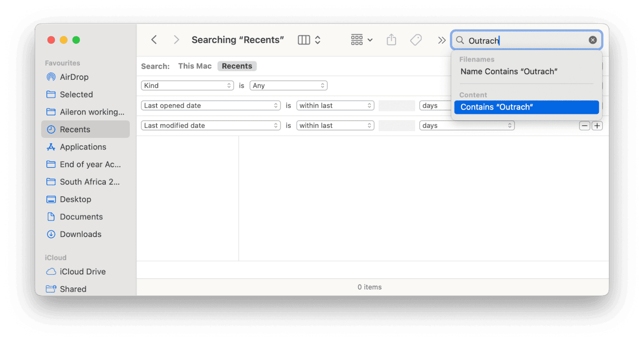Screen dimensions: 644x342
Task: Open the Any attribute dropdown
Action: pyautogui.click(x=288, y=85)
